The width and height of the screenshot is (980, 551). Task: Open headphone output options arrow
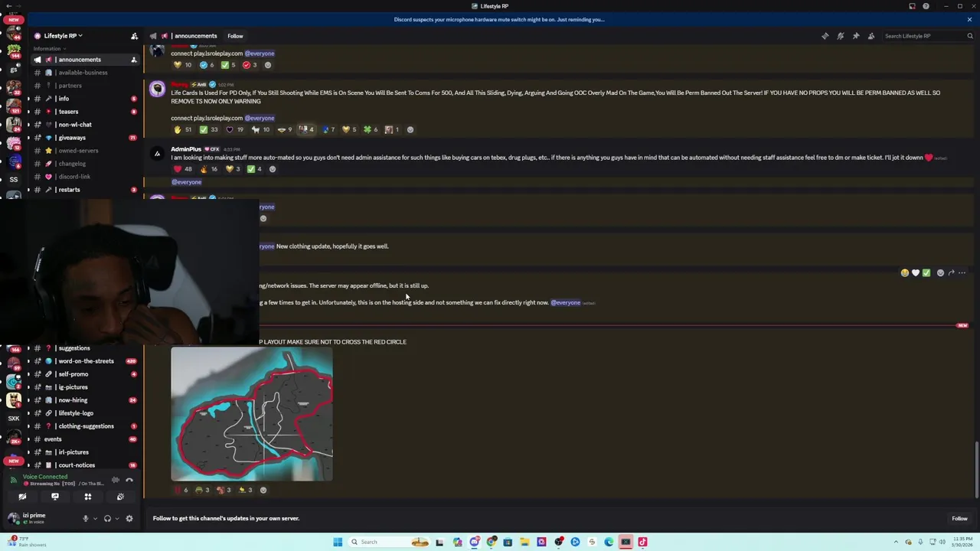(x=116, y=519)
